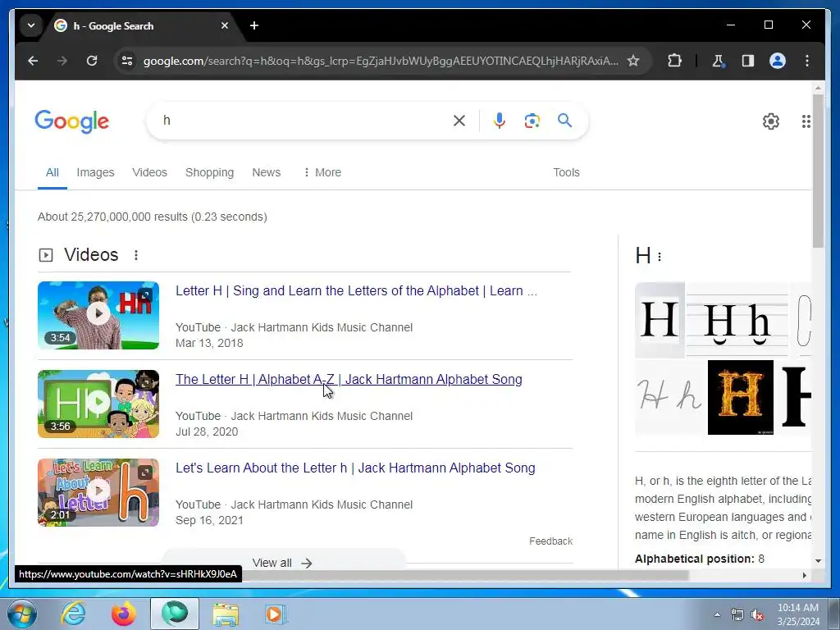Open the Chrome profile avatar

click(778, 61)
